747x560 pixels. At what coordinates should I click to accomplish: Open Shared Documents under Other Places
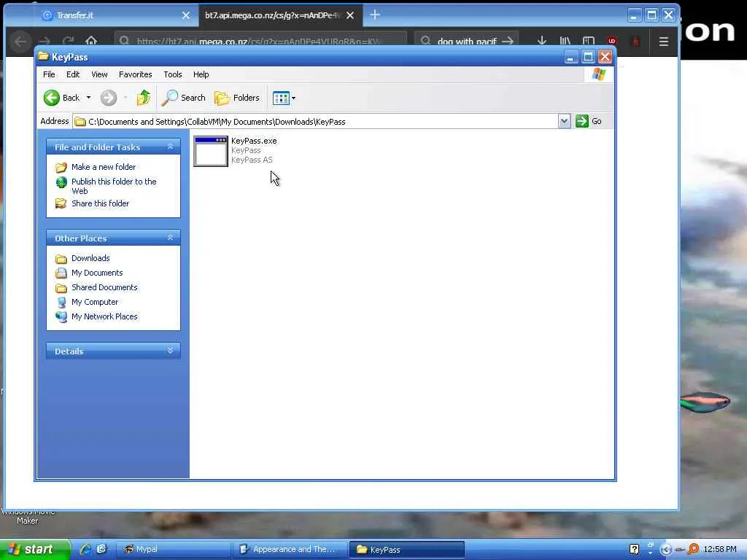(x=104, y=287)
